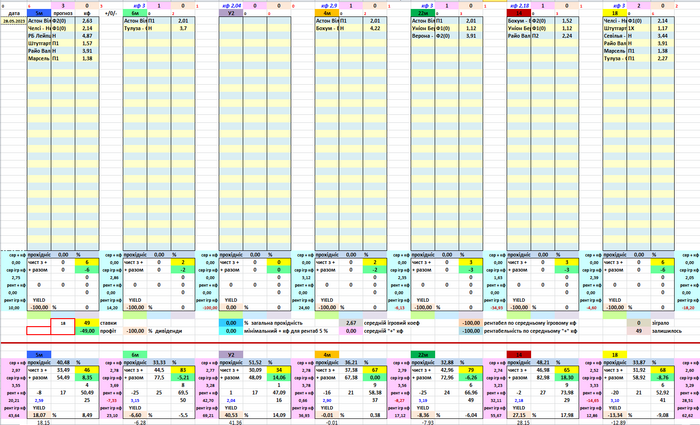
Task: Select the purple 'У2' header in bottom table
Action: [x=231, y=354]
